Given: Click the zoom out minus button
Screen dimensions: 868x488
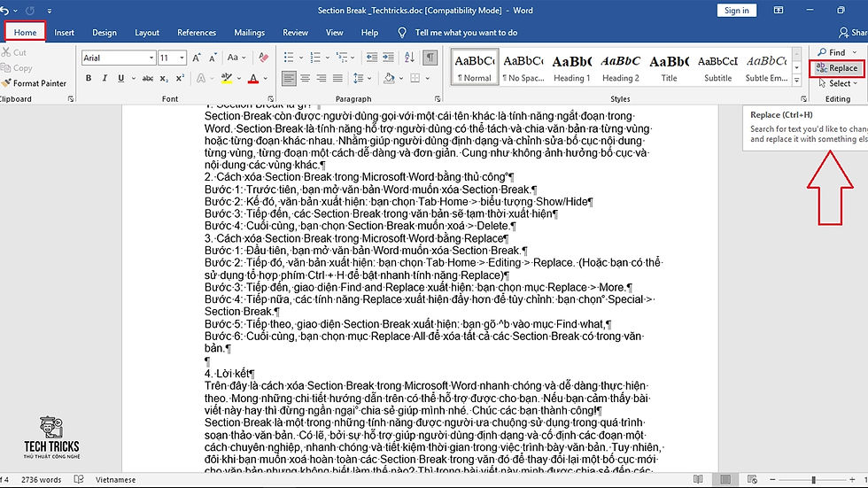Looking at the screenshot, I should [x=772, y=480].
